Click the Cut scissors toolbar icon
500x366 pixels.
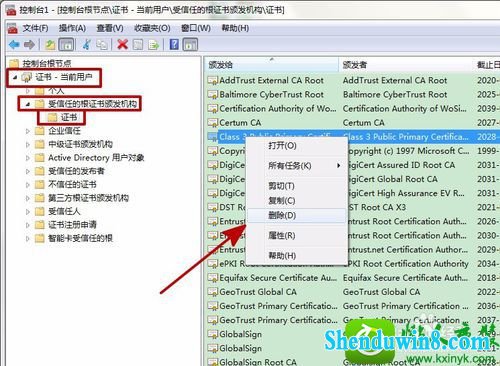[87, 44]
